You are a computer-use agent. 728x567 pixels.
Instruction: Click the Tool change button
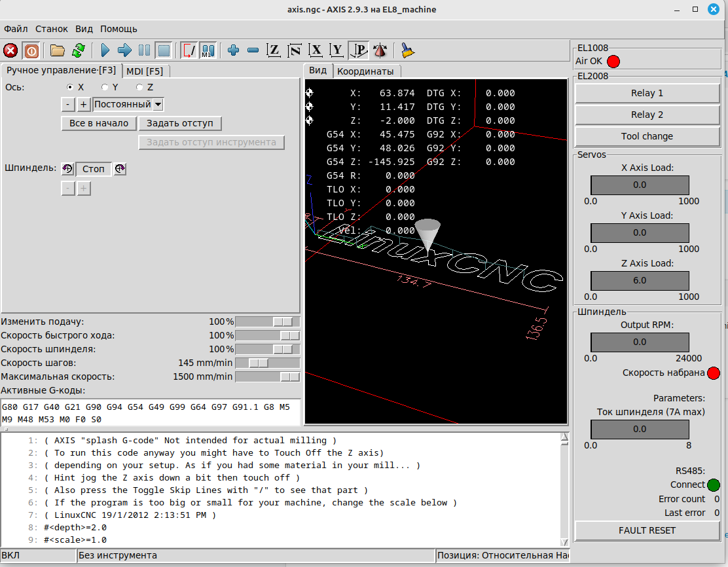647,136
